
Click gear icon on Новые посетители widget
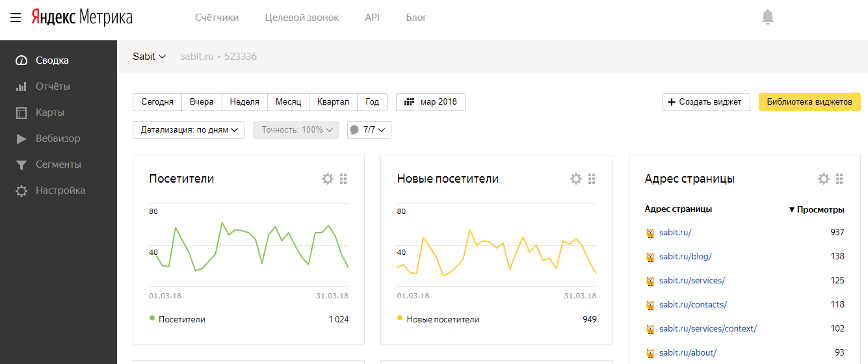click(x=575, y=179)
